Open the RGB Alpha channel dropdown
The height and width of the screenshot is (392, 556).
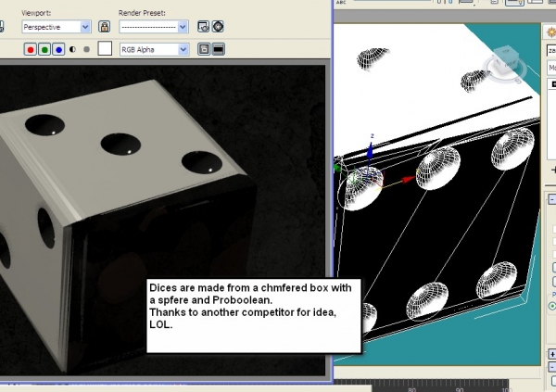[x=154, y=50]
